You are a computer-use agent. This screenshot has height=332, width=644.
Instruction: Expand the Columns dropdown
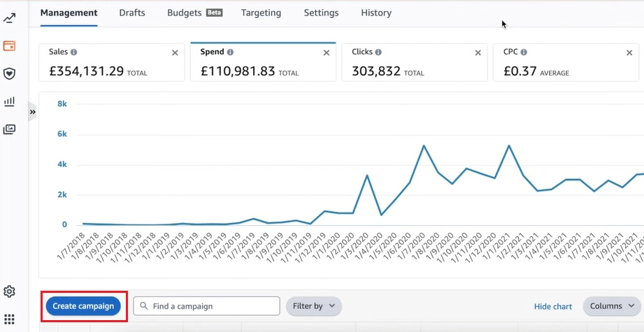[612, 306]
